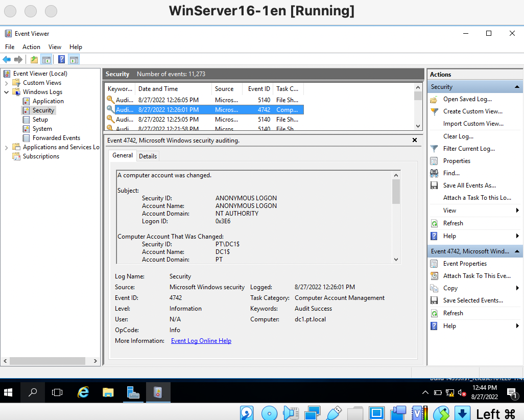Open Server Manager from the taskbar
524x420 pixels.
[133, 392]
